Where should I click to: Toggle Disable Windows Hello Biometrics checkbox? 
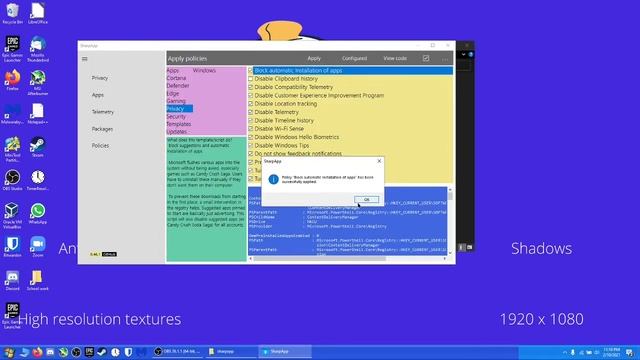(251, 137)
